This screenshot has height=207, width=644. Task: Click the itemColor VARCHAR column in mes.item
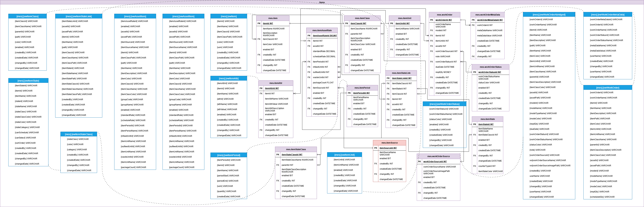click(273, 44)
